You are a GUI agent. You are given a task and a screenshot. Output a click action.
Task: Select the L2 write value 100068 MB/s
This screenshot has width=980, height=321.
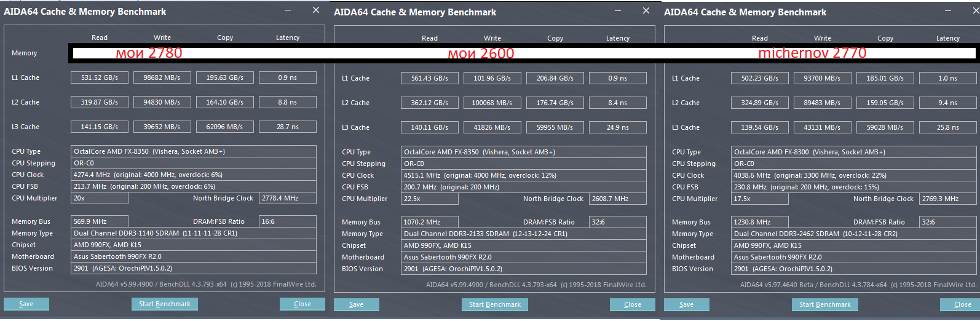pyautogui.click(x=492, y=103)
